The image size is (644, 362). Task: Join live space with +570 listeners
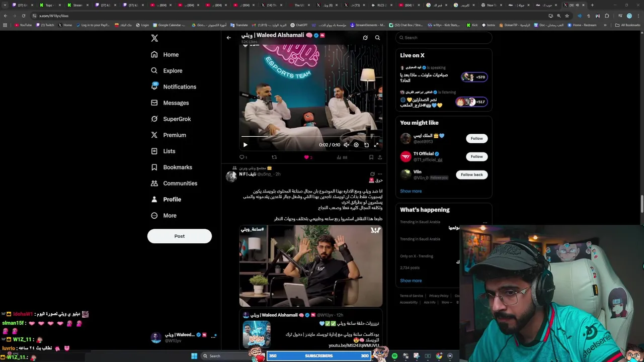click(474, 77)
